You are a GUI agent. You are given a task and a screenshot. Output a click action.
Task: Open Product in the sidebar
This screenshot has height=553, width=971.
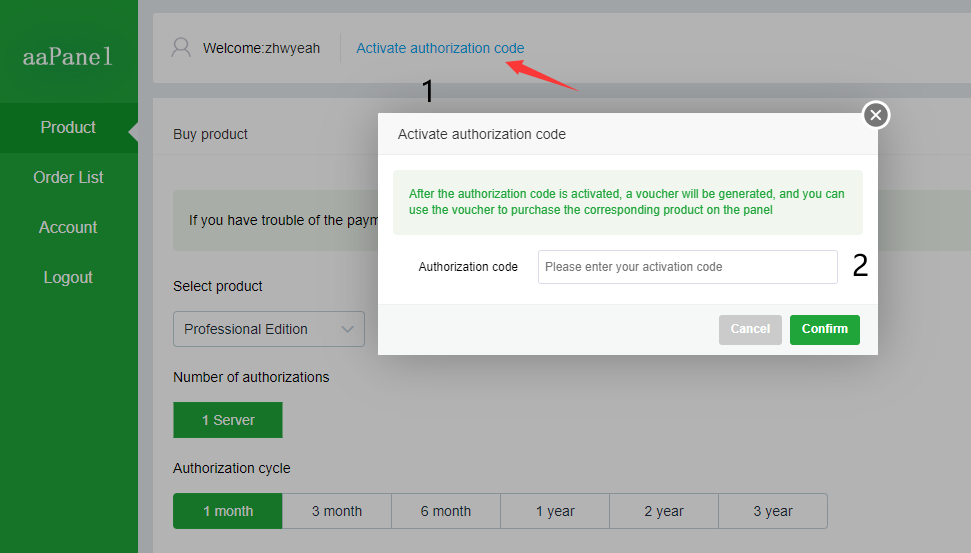(68, 128)
